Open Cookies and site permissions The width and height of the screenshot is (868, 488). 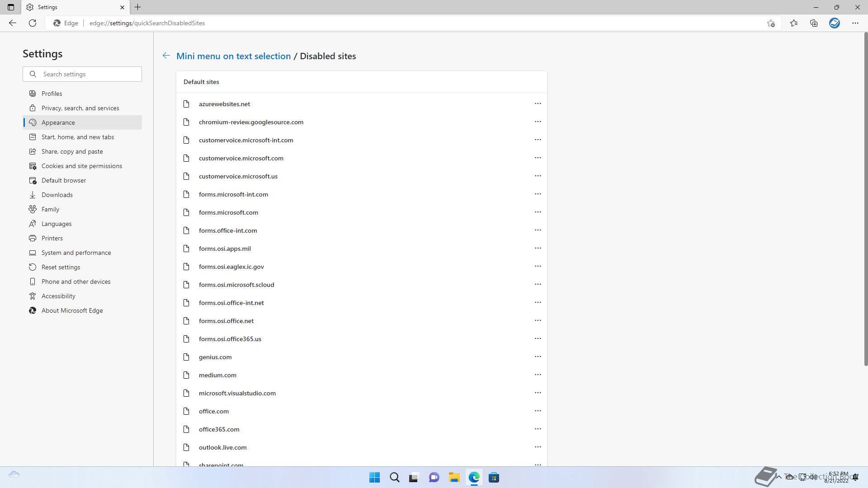(x=82, y=166)
